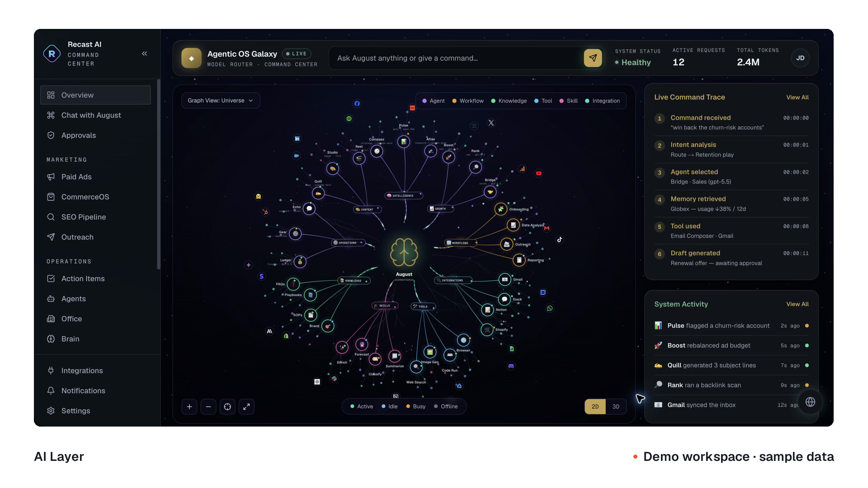Screen dimensions: 868x488
Task: Click the Ask August command input
Action: point(457,58)
